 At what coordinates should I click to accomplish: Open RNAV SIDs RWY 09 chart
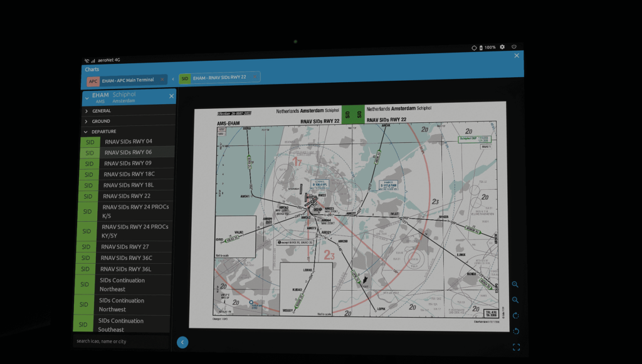[x=126, y=163]
